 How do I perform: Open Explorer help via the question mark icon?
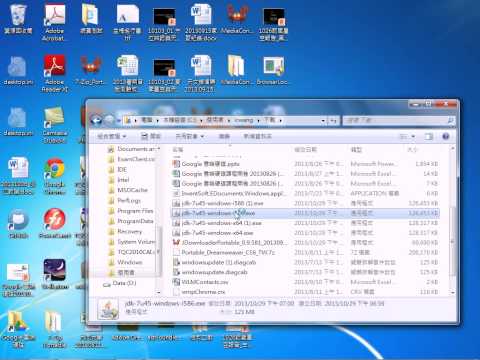click(446, 136)
